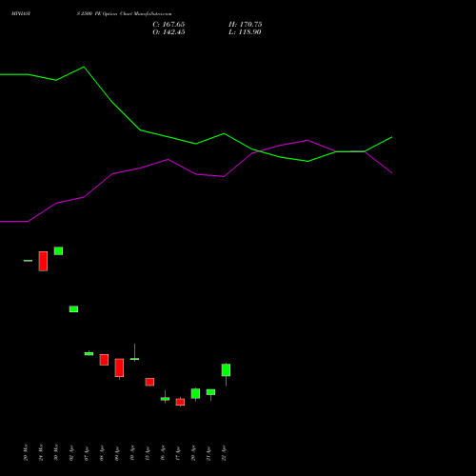
Task: Select the 07 Apr date label
Action: [87, 452]
